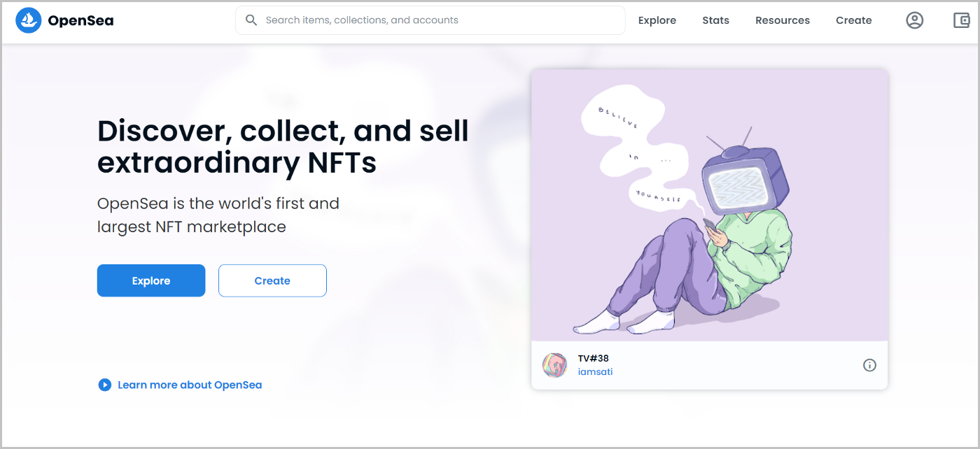
Task: Follow Learn more about OpenSea link
Action: click(190, 385)
